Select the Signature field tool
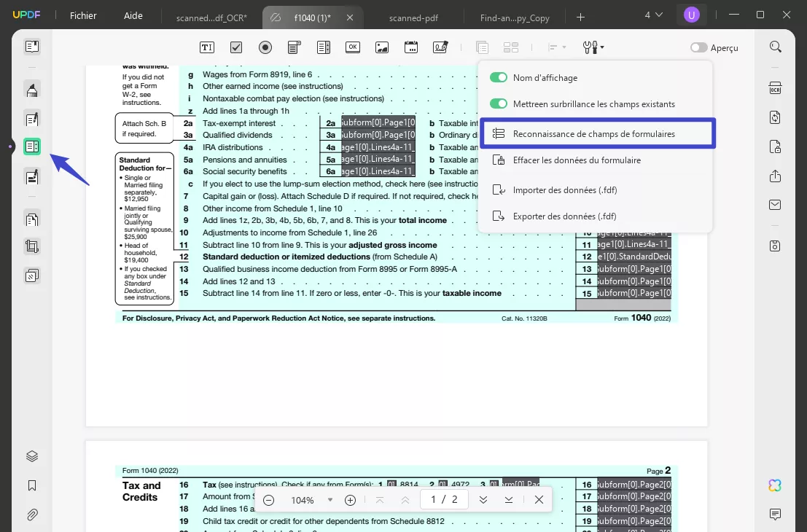Viewport: 807px width, 532px height. pyautogui.click(x=440, y=47)
